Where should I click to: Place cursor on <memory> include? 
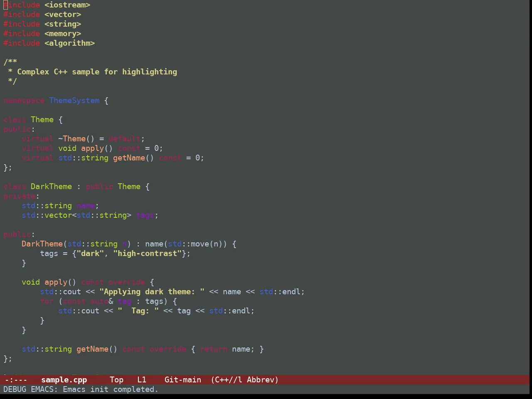[x=63, y=34]
